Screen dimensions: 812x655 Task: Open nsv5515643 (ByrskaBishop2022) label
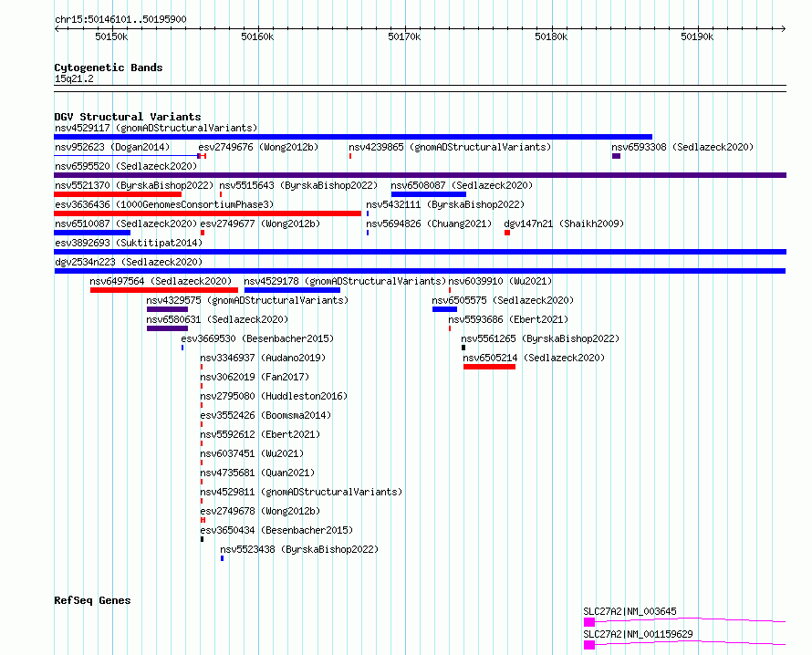pos(298,185)
